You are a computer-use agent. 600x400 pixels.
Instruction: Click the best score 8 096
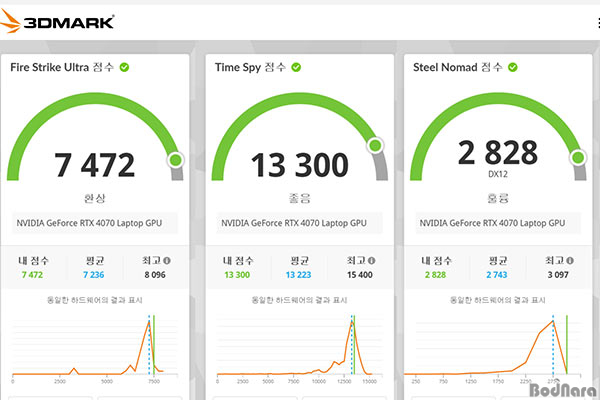coord(155,275)
